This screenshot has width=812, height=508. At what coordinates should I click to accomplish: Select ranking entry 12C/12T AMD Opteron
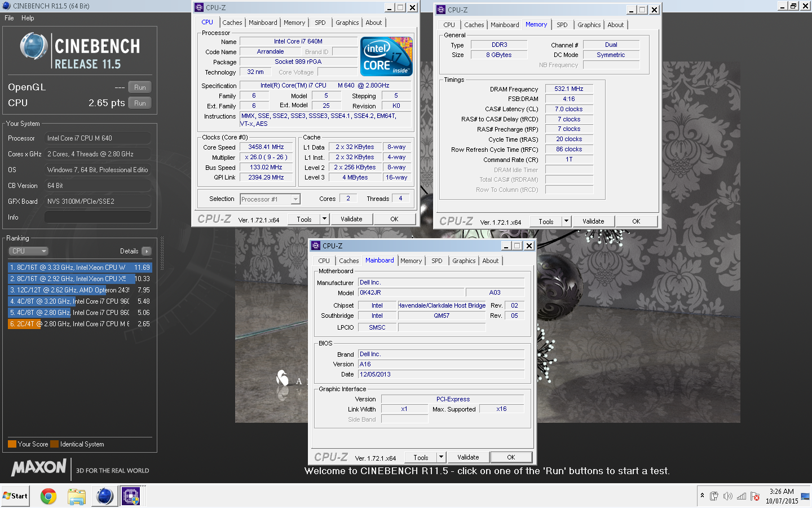tap(80, 290)
